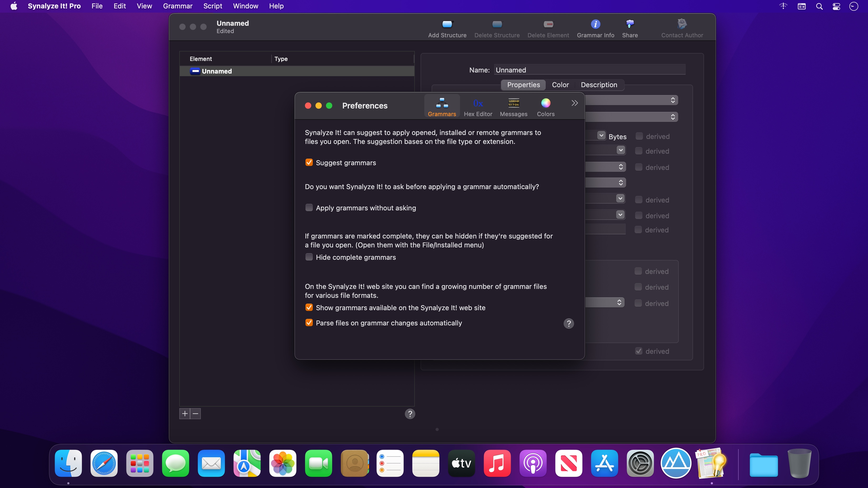Open Launchpad from the Dock
868x488 pixels.
pos(140,463)
